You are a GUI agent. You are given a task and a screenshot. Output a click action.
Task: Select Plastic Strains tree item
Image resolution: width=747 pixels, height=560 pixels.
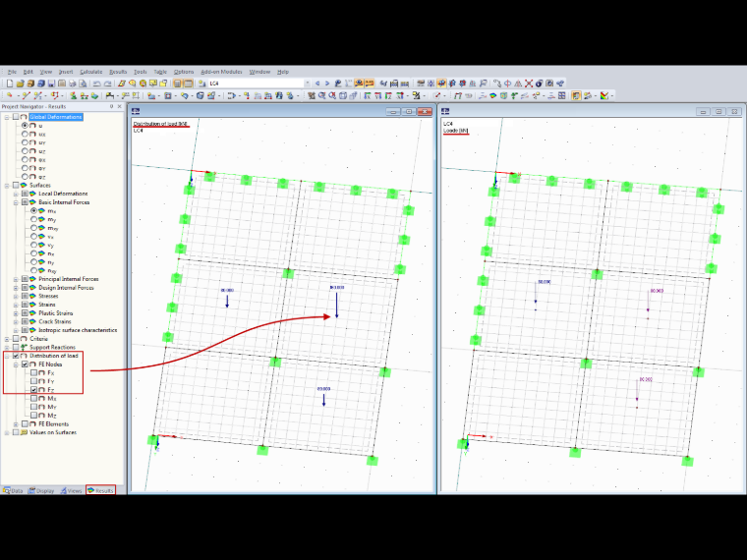56,313
